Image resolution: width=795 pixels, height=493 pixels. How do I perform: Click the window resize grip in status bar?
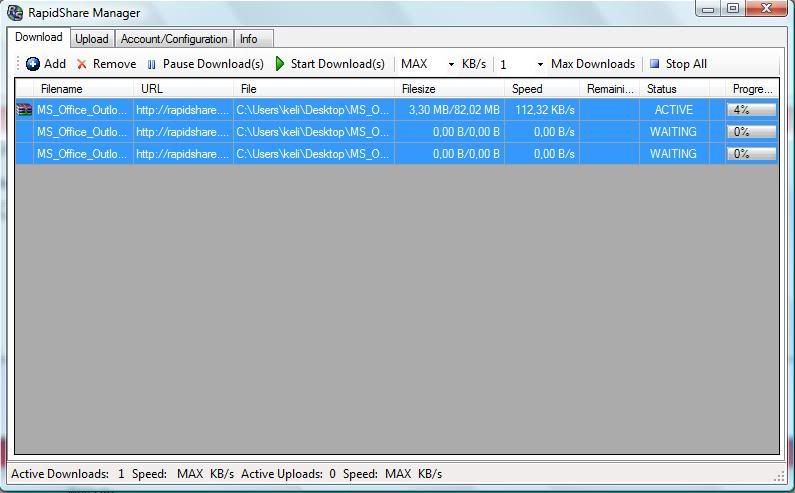779,476
